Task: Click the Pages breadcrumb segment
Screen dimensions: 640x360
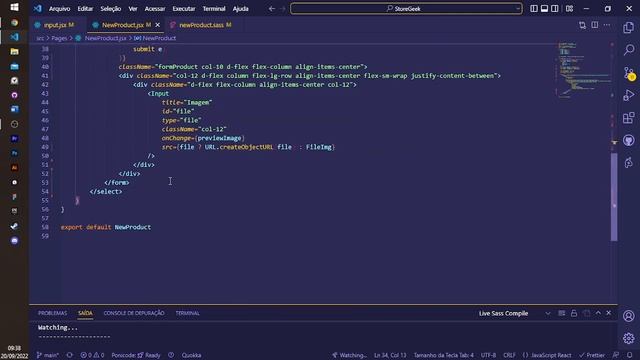Action: pos(59,38)
